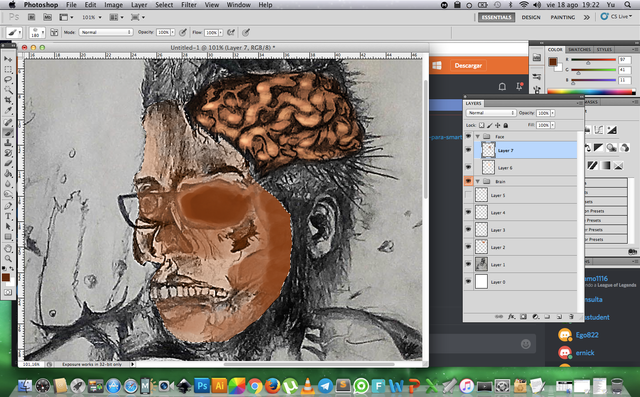Click the Eyedropper tool
This screenshot has width=640, height=397.
click(8, 111)
